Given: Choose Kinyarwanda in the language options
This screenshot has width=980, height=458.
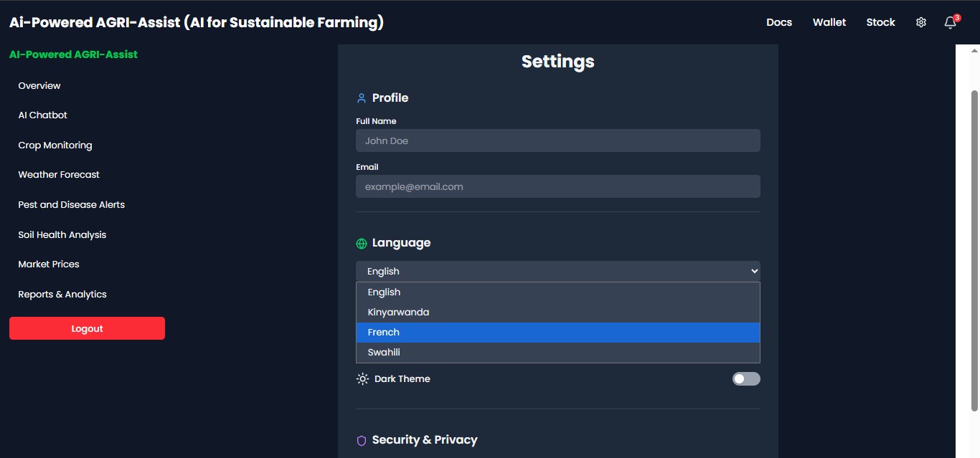Looking at the screenshot, I should coord(557,313).
